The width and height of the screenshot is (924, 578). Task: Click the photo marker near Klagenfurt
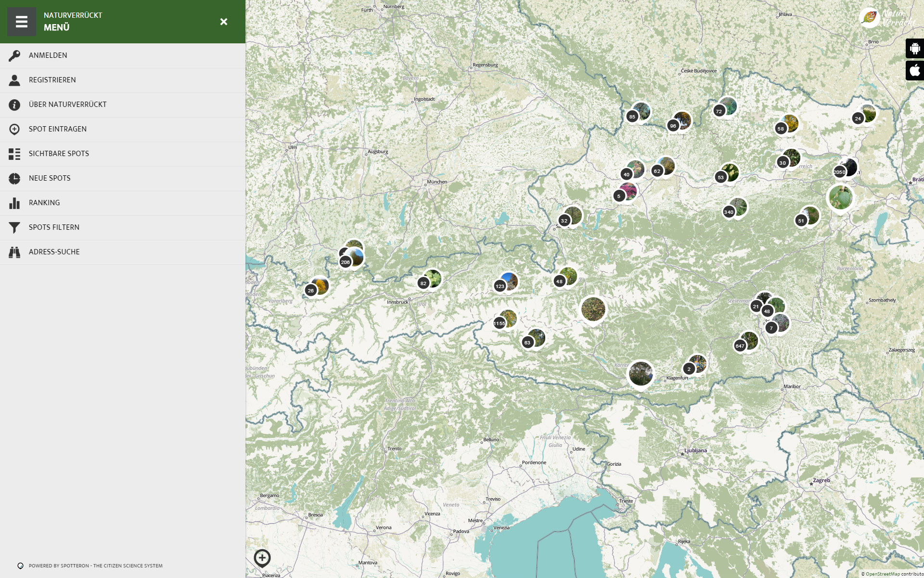point(641,374)
